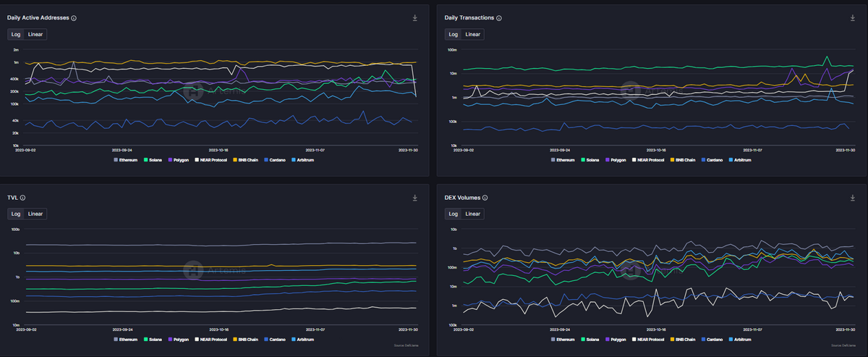Switch Daily Active Addresses chart to Linear

tap(35, 34)
